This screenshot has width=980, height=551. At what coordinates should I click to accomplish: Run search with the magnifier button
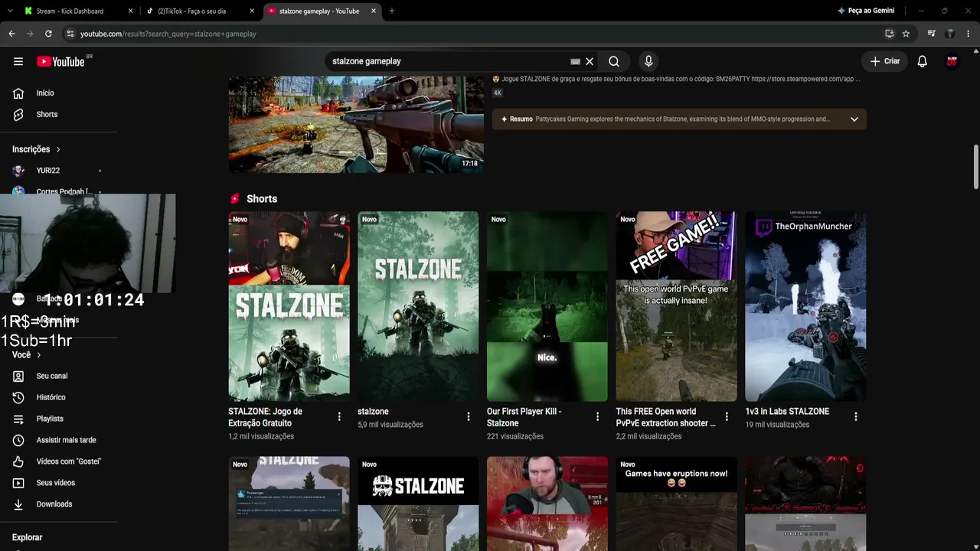pyautogui.click(x=614, y=61)
